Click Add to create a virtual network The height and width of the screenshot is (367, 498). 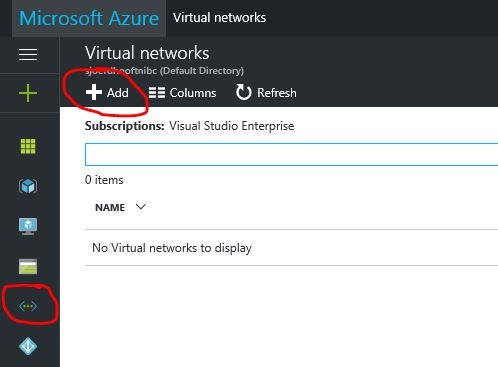click(x=107, y=93)
